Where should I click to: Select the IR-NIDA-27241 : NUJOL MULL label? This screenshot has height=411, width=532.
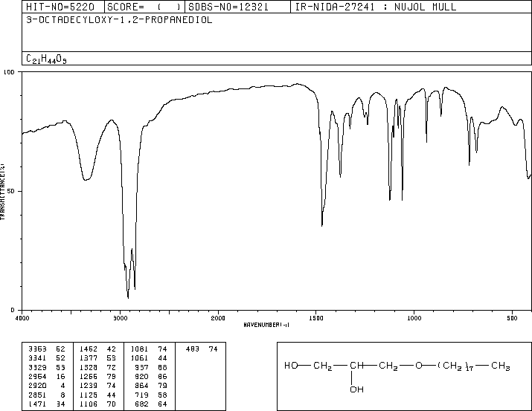coord(376,7)
